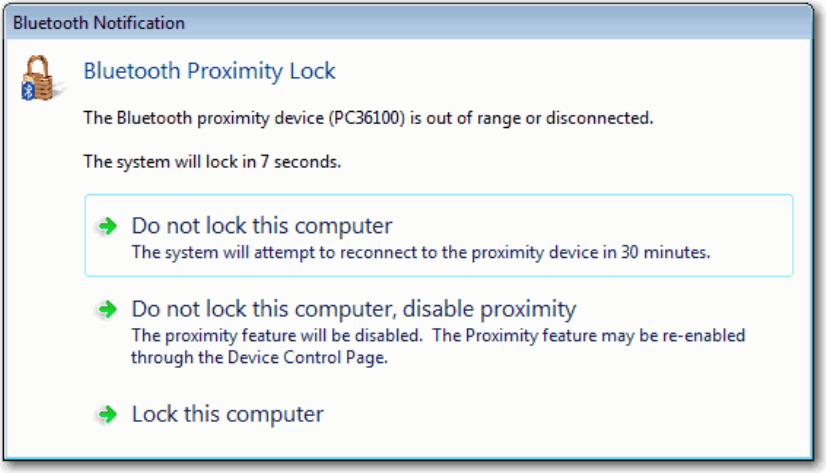Click the highlighted first command link box
Image resolution: width=826 pixels, height=473 pixels.
coord(439,235)
